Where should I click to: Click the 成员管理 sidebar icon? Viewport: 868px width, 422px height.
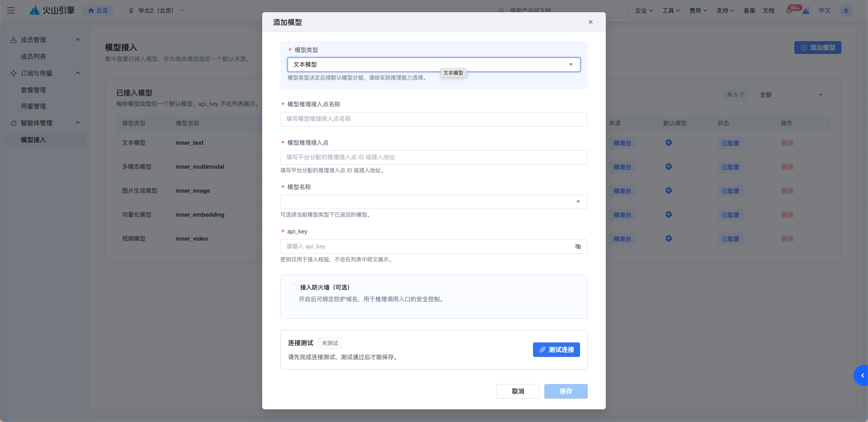pos(14,40)
